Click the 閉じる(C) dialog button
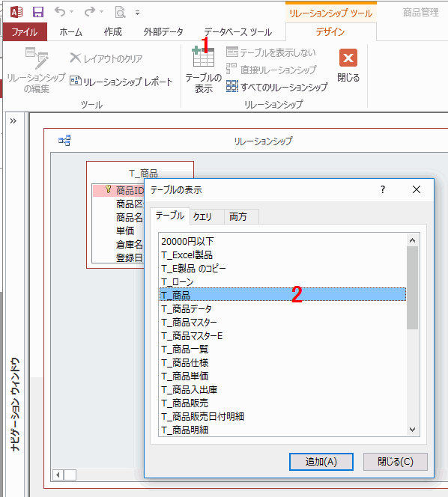The height and width of the screenshot is (497, 448). click(396, 462)
